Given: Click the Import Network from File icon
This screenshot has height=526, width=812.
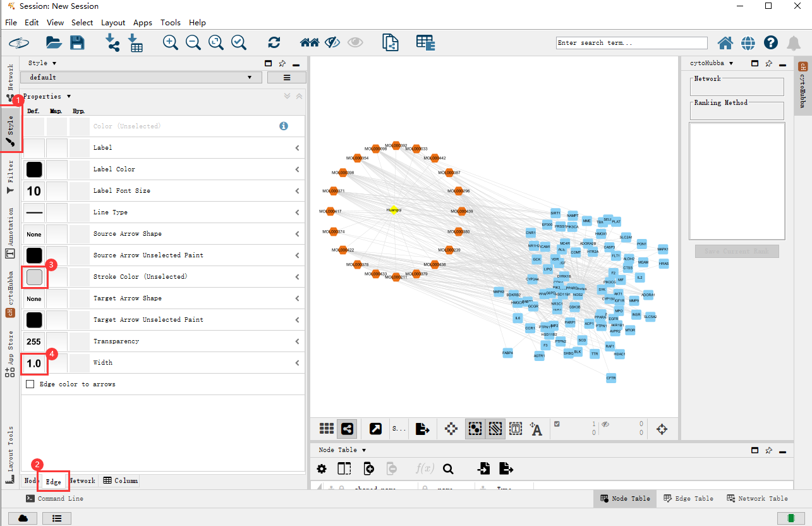Looking at the screenshot, I should (x=112, y=42).
